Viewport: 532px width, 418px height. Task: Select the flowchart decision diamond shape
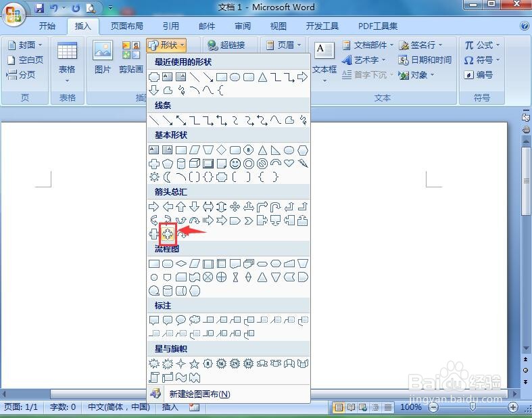pyautogui.click(x=181, y=264)
